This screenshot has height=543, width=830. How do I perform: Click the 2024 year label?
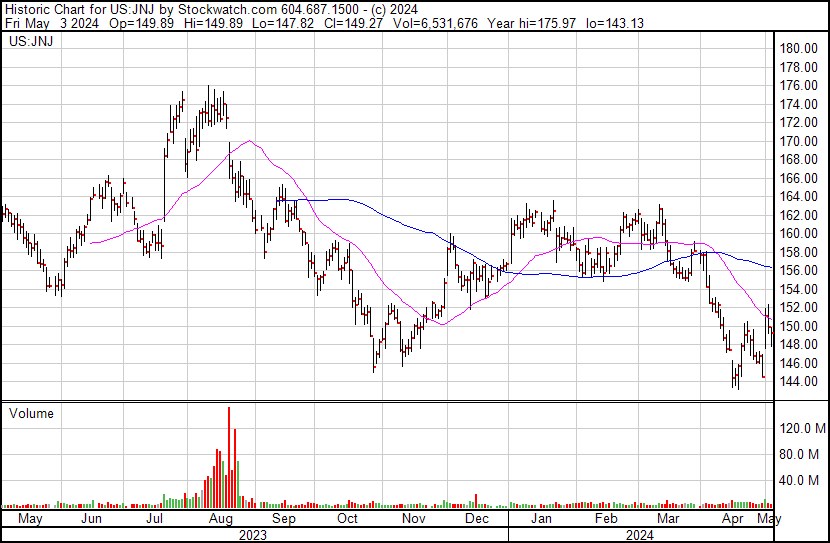tap(639, 535)
